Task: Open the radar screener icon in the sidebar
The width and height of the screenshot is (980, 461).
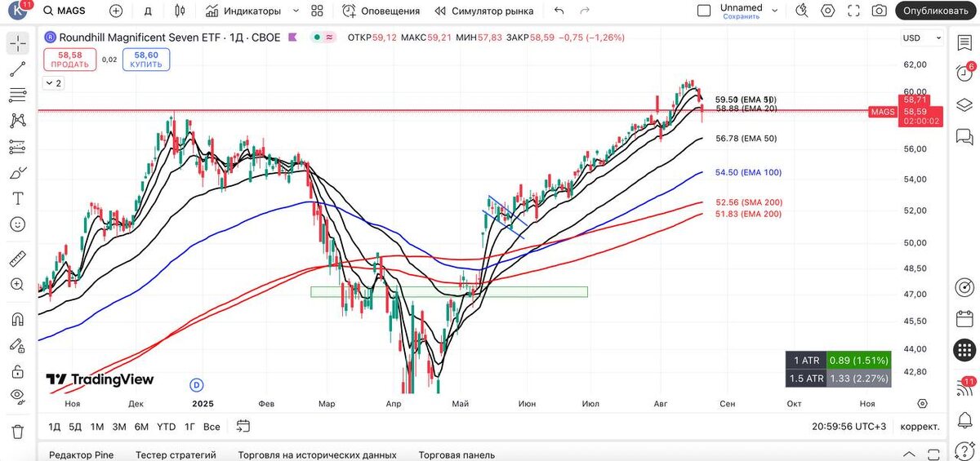Action: (x=964, y=287)
